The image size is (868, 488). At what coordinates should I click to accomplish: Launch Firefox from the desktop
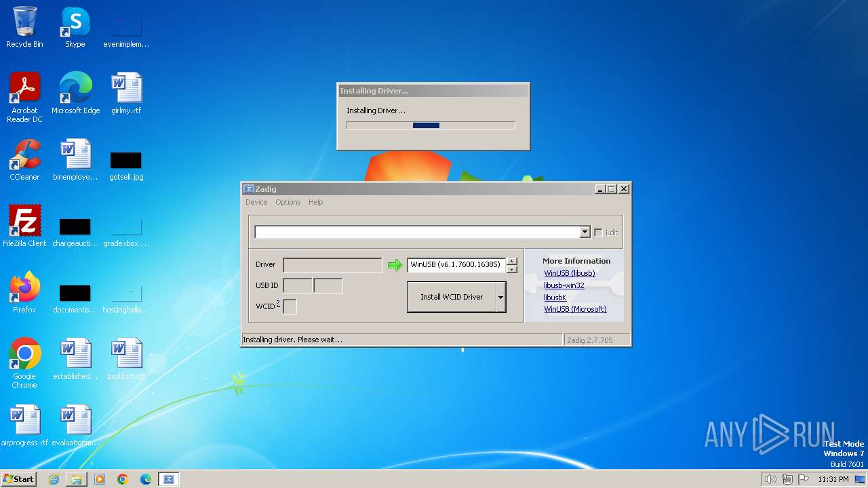(24, 293)
